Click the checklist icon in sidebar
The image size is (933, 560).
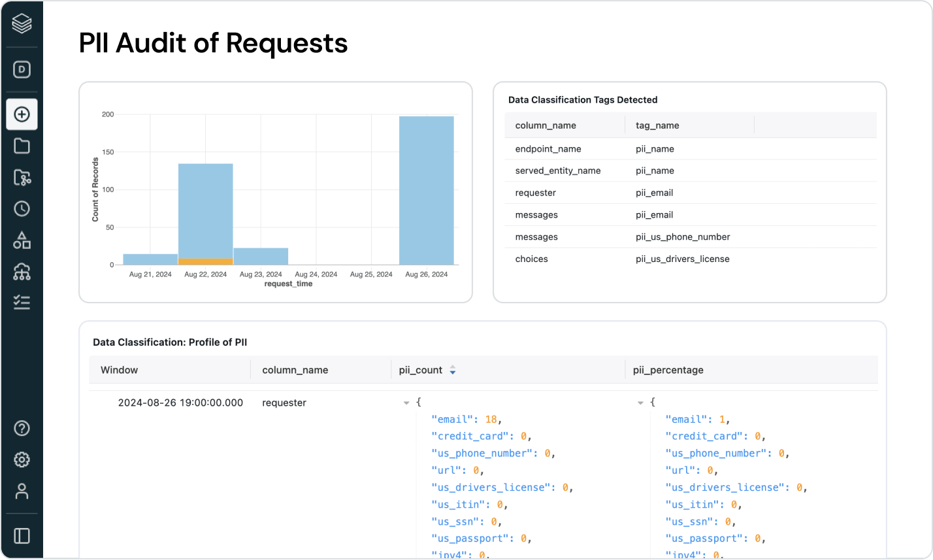(22, 302)
